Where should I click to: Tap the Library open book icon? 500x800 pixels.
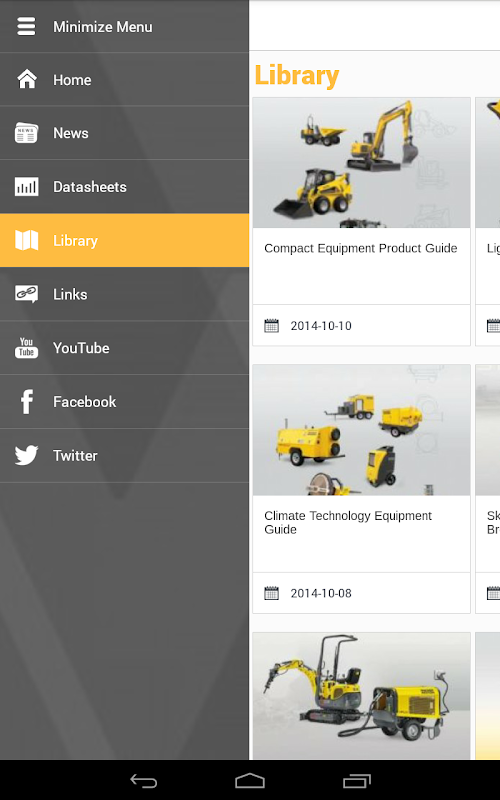pyautogui.click(x=27, y=240)
